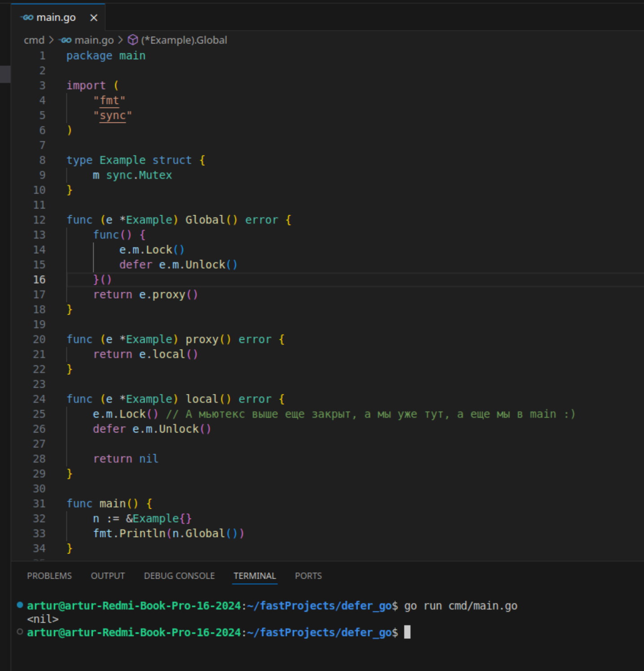Select the TERMINAL panel tab

pyautogui.click(x=255, y=576)
